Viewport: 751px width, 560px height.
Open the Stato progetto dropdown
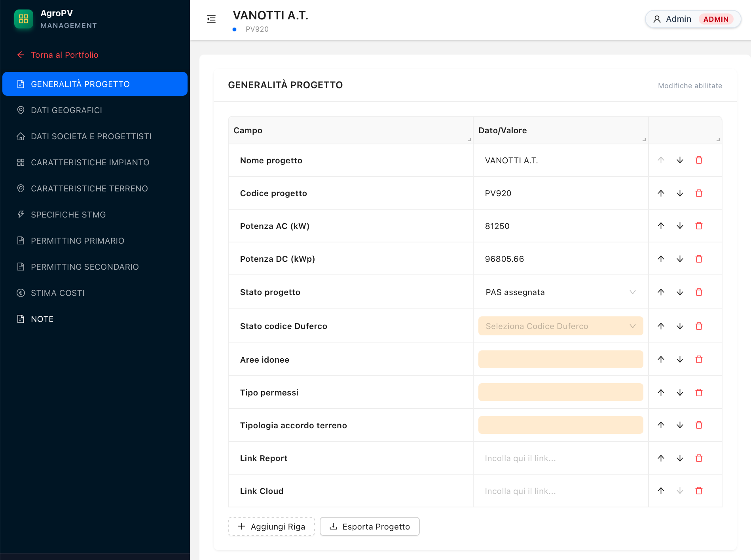click(x=561, y=292)
